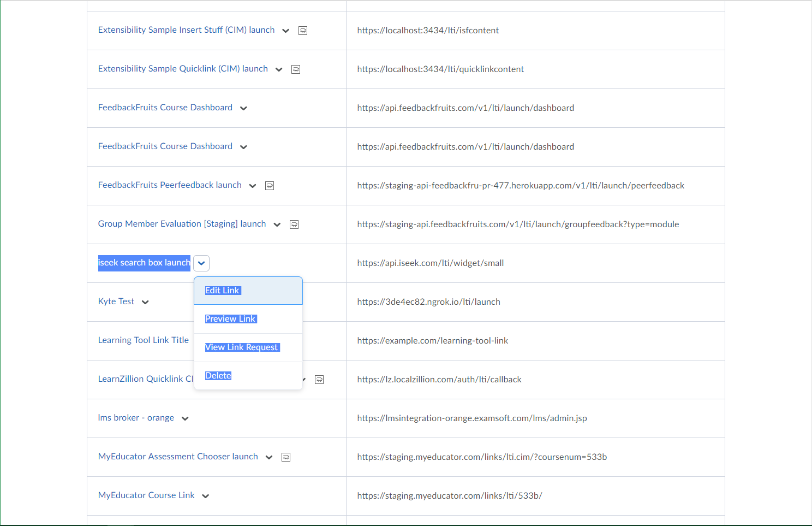The image size is (812, 526).
Task: Click the icon in the LearnZillion Quicklink row
Action: [320, 380]
